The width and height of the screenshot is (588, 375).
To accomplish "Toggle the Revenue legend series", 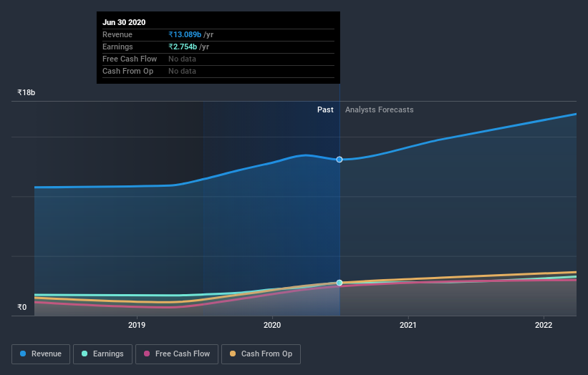I will [x=41, y=354].
